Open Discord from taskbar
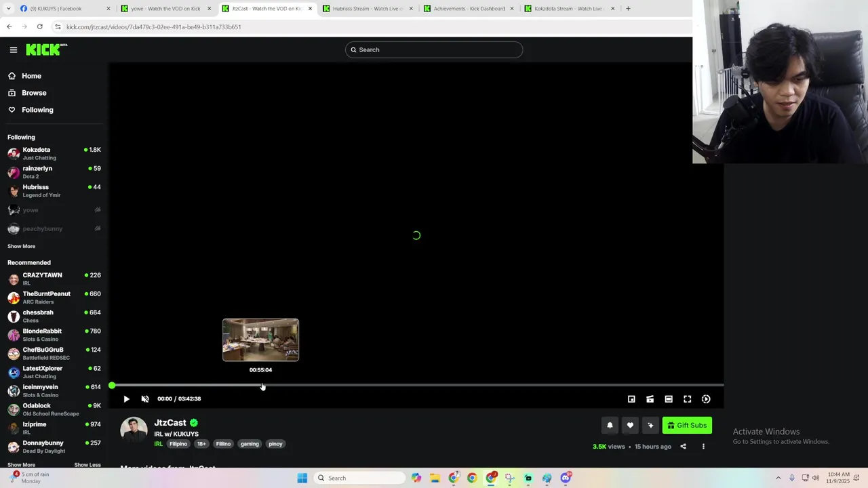 click(x=566, y=478)
